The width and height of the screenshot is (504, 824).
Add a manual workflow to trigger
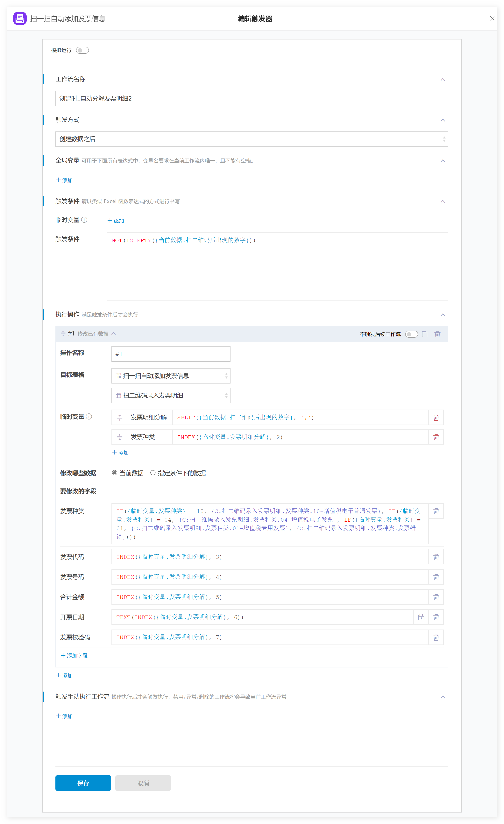click(64, 716)
